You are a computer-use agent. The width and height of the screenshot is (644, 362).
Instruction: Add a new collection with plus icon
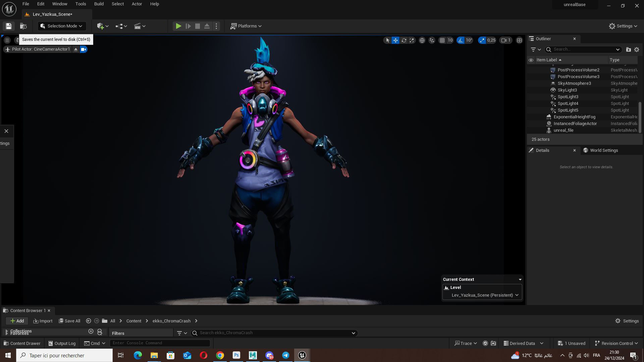click(91, 331)
